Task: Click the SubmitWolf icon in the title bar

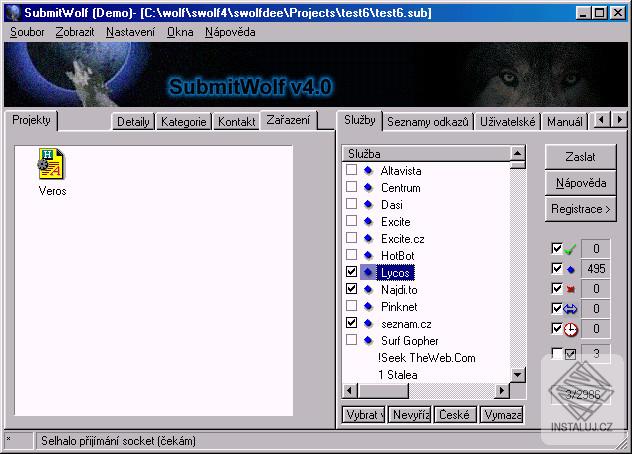Action: [14, 12]
